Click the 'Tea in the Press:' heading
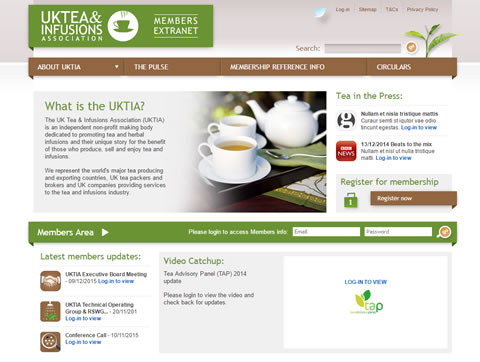 pyautogui.click(x=369, y=96)
